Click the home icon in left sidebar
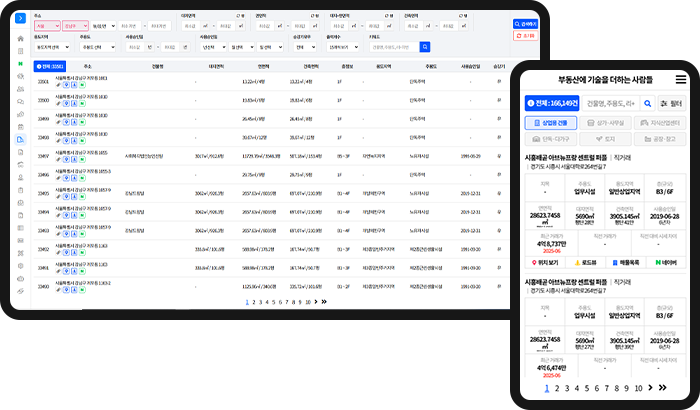700x410 pixels. pos(21,38)
